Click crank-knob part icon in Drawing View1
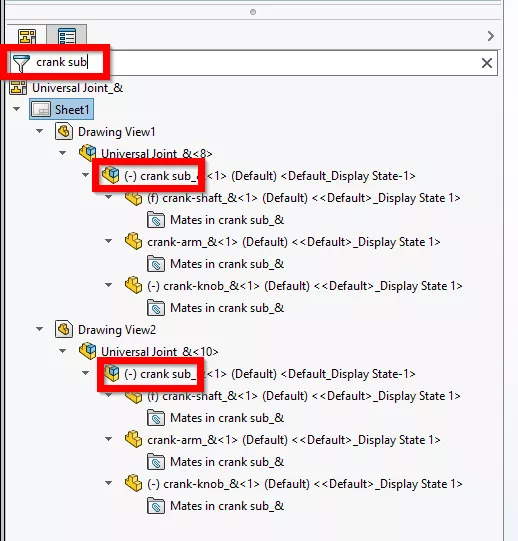The height and width of the screenshot is (541, 518). coord(134,285)
